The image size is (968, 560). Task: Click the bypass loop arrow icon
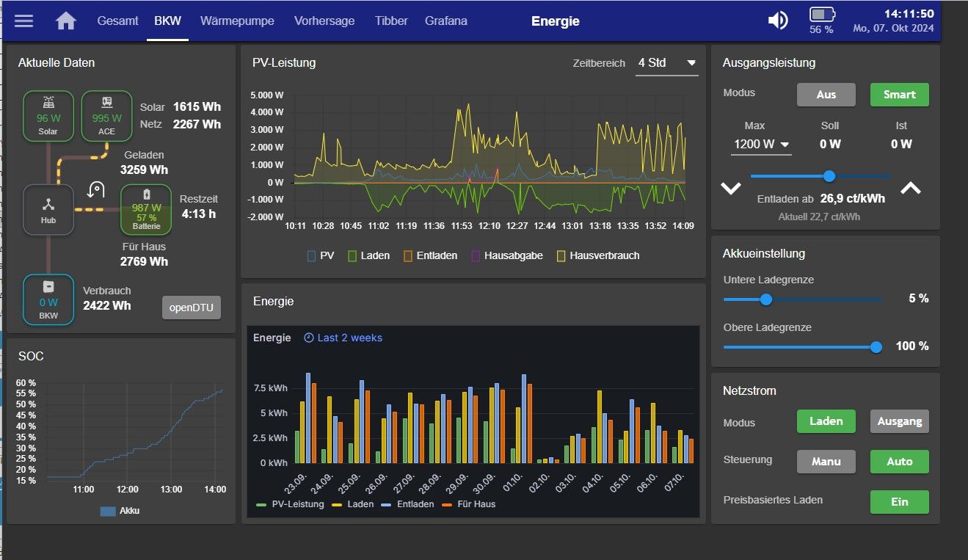[x=96, y=190]
